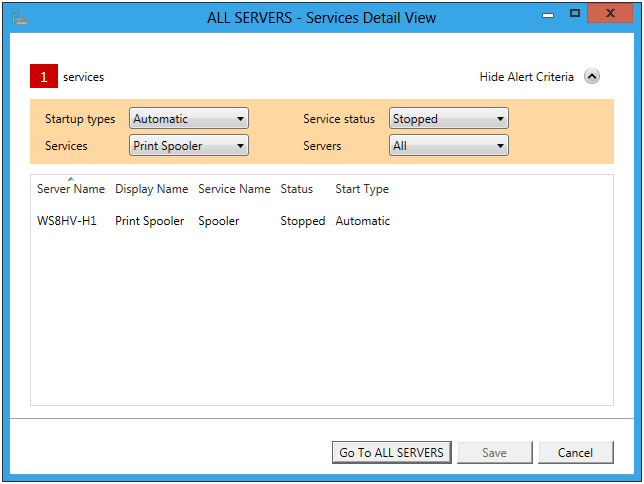Sort by the Status column header
Viewport: 644px width, 484px height.
coord(297,189)
